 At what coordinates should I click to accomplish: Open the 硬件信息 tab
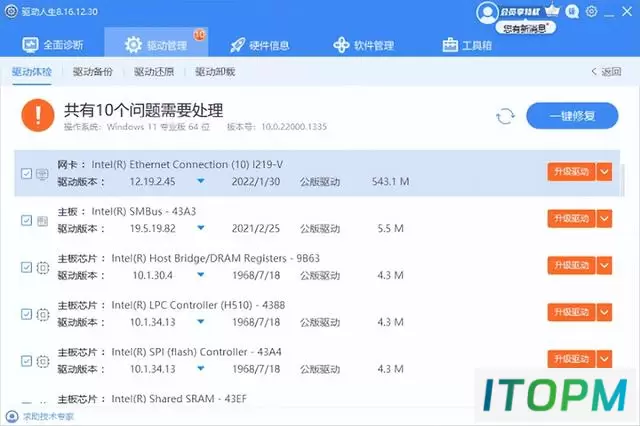click(260, 45)
